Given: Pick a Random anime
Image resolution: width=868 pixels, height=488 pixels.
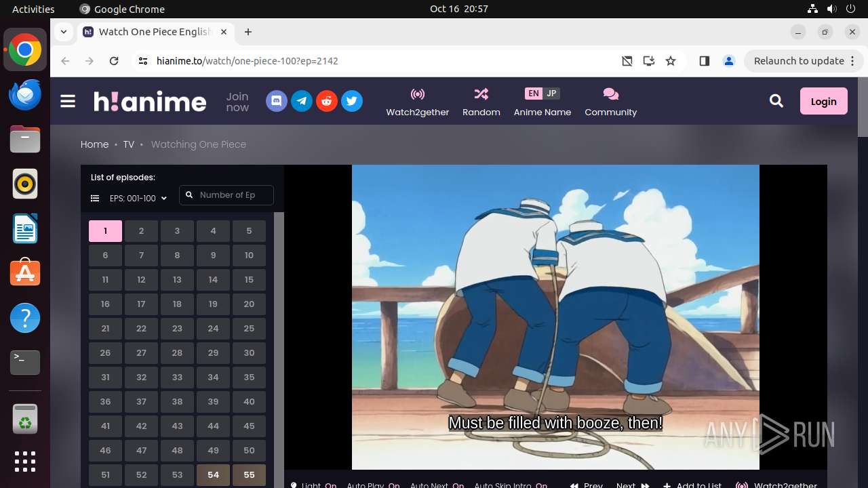Looking at the screenshot, I should [x=481, y=102].
